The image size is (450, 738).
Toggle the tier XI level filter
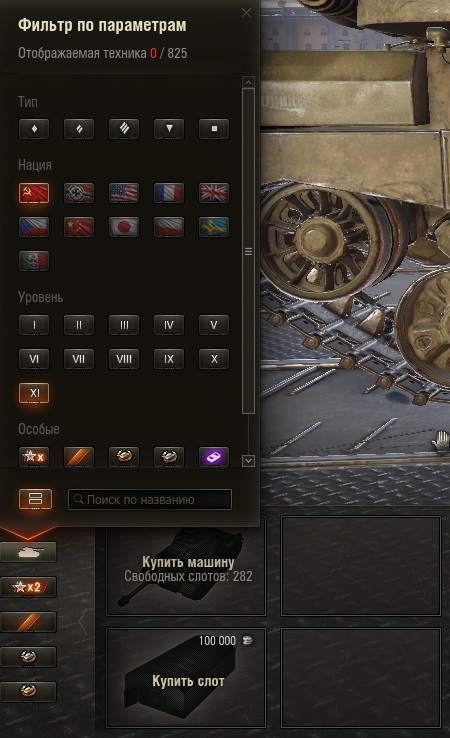(34, 393)
